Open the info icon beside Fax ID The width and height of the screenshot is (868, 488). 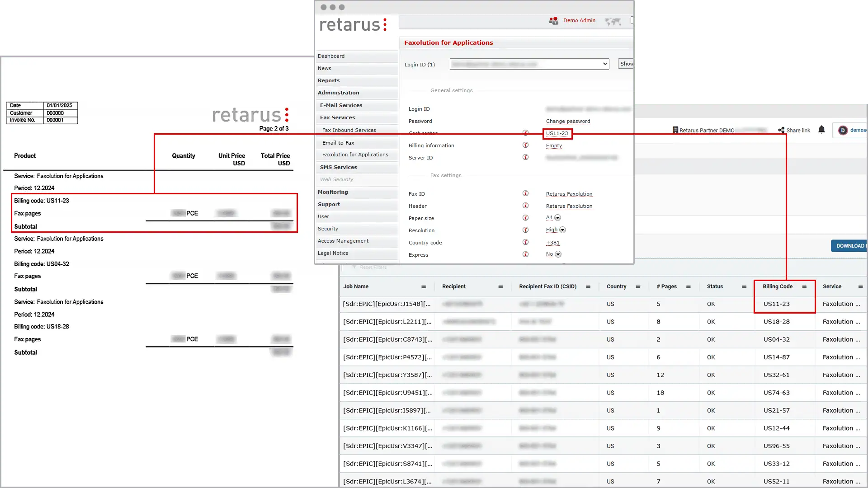point(525,193)
